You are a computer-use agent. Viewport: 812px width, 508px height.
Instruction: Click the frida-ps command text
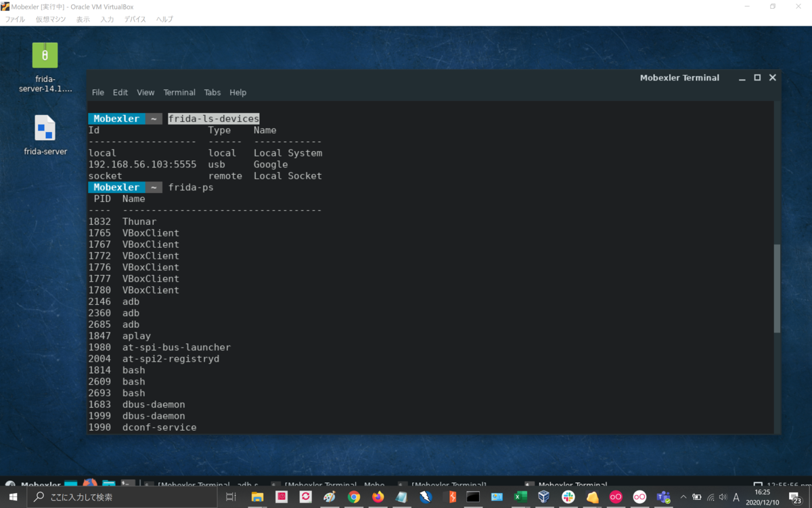(191, 187)
